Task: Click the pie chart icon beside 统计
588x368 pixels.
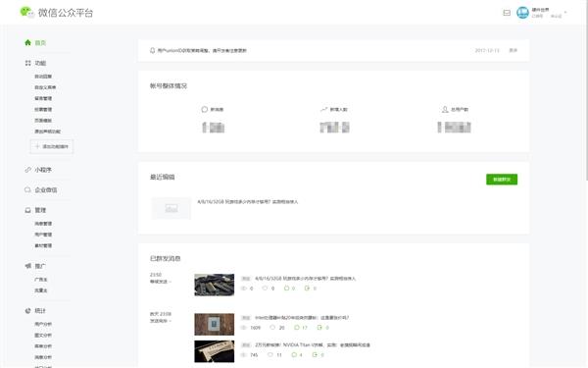Action: [x=27, y=310]
